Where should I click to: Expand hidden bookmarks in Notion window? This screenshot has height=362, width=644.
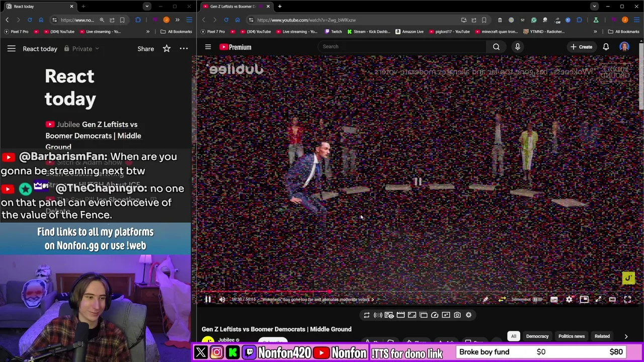click(147, 32)
